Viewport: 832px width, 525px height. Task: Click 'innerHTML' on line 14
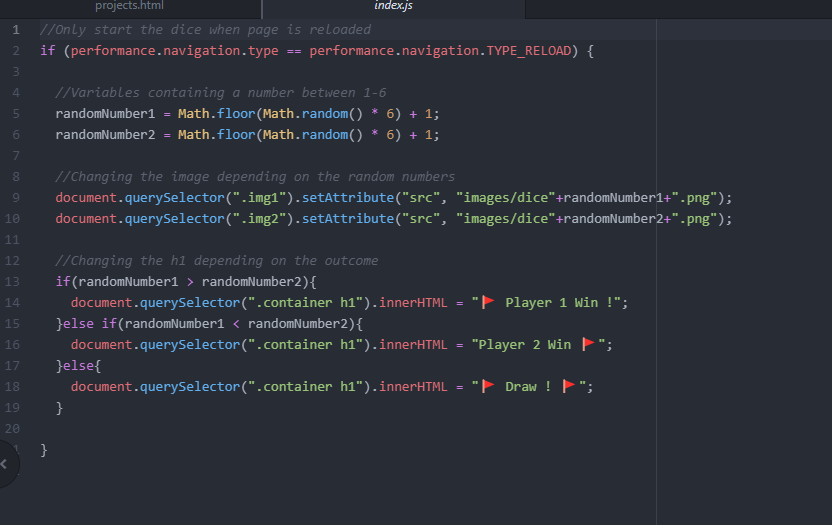pyautogui.click(x=413, y=303)
